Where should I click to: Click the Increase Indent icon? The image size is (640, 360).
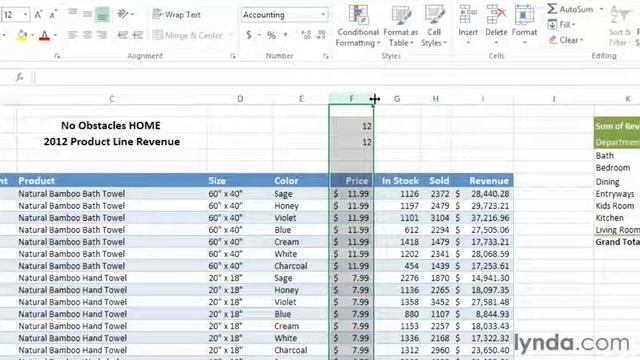138,36
